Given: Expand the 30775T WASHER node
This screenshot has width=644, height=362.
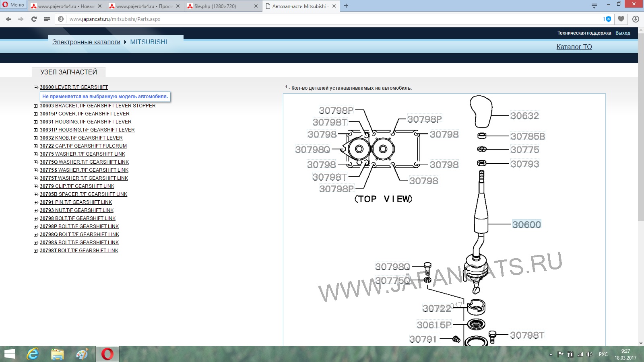Looking at the screenshot, I should click(x=36, y=178).
